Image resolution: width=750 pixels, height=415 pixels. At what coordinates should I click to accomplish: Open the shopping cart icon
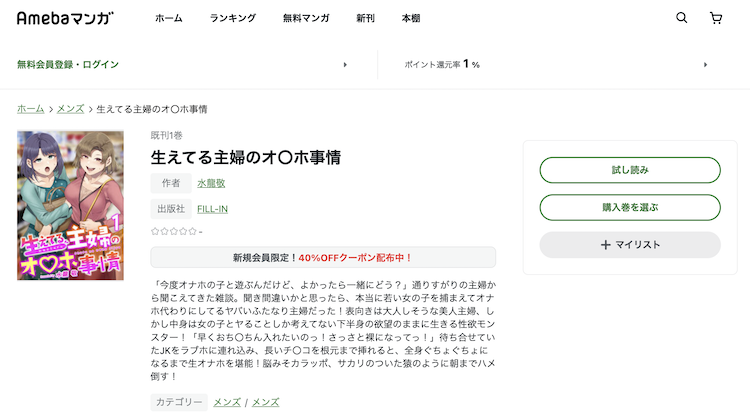[716, 18]
